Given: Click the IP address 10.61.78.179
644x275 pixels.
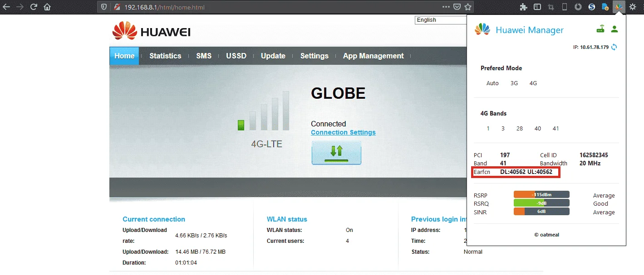Looking at the screenshot, I should (595, 47).
